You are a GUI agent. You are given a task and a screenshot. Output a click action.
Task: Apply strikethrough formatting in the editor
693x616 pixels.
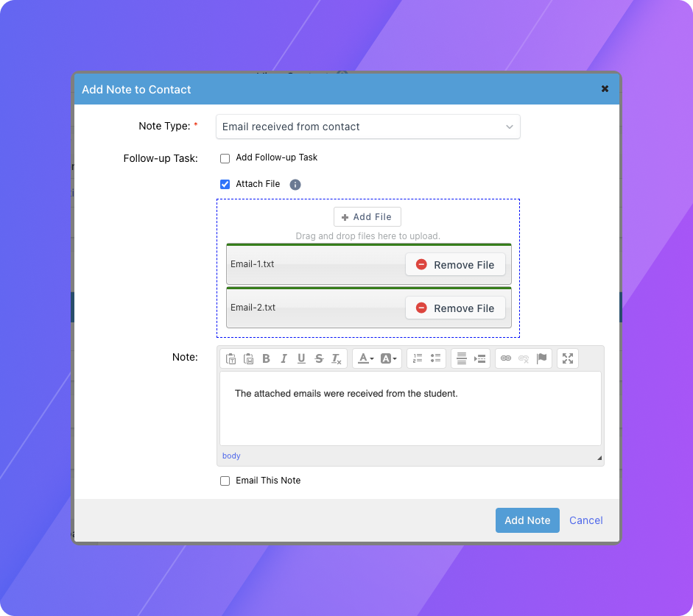[319, 358]
